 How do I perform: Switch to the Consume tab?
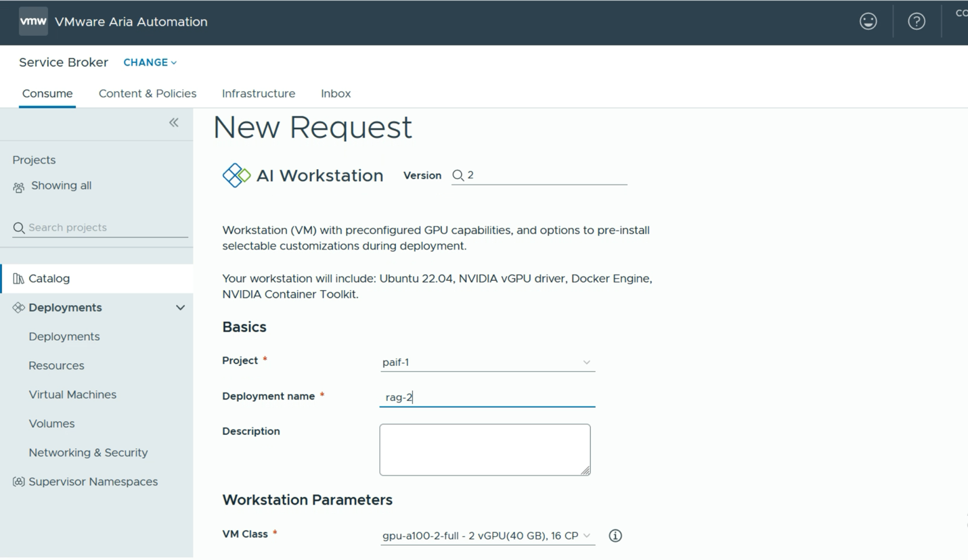tap(47, 93)
